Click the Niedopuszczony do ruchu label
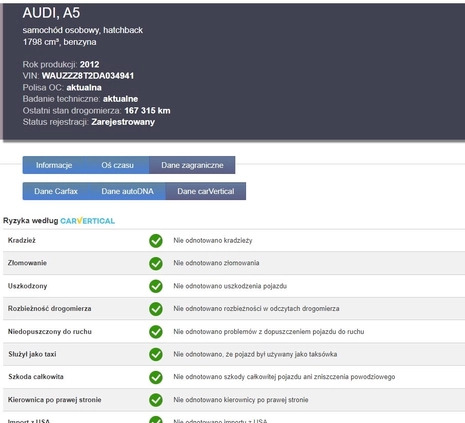The width and height of the screenshot is (465, 423). pyautogui.click(x=50, y=331)
